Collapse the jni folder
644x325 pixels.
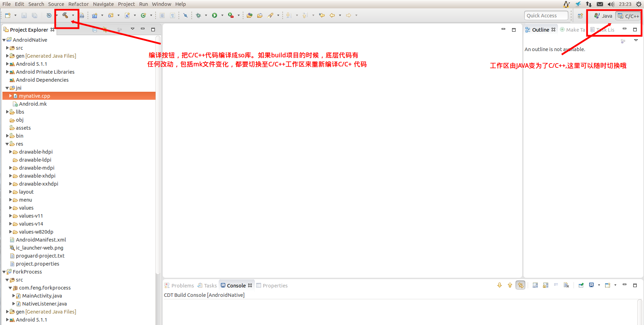click(7, 88)
